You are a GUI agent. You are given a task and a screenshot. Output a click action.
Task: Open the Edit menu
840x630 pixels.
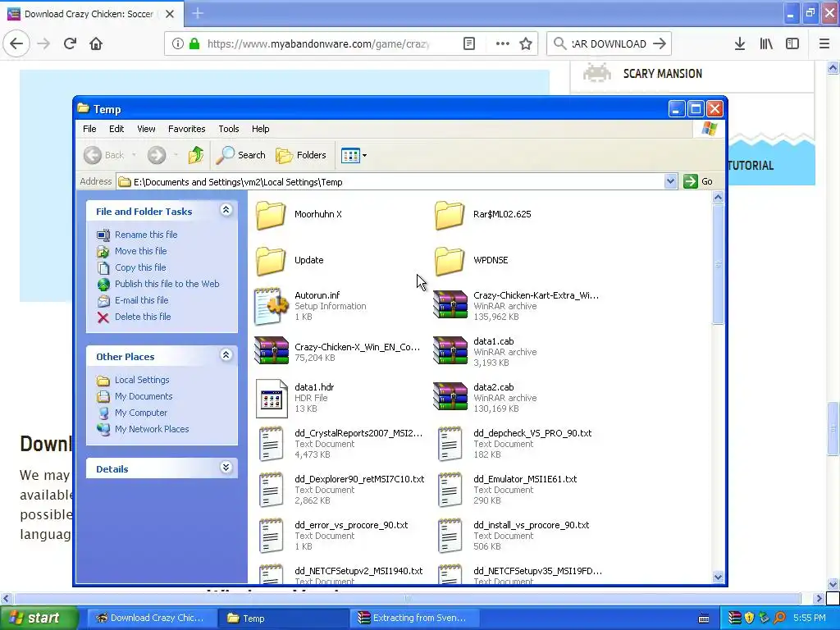[x=116, y=129]
